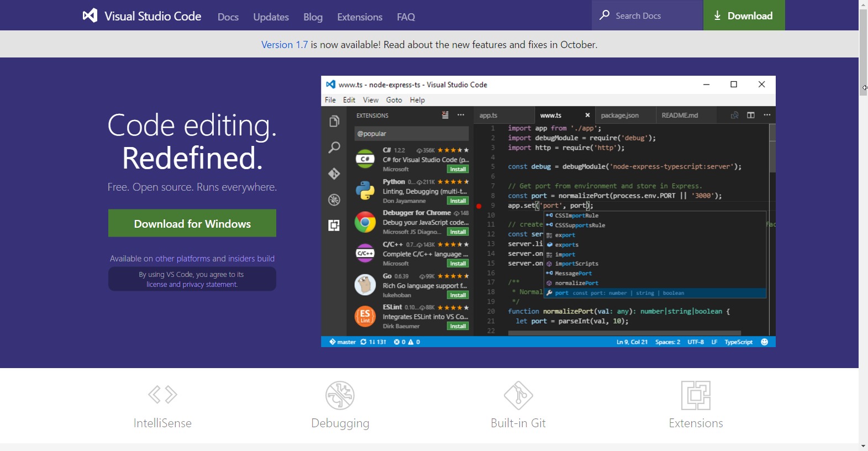Click the feedback smiley in status bar
This screenshot has width=868, height=451.
(x=765, y=342)
